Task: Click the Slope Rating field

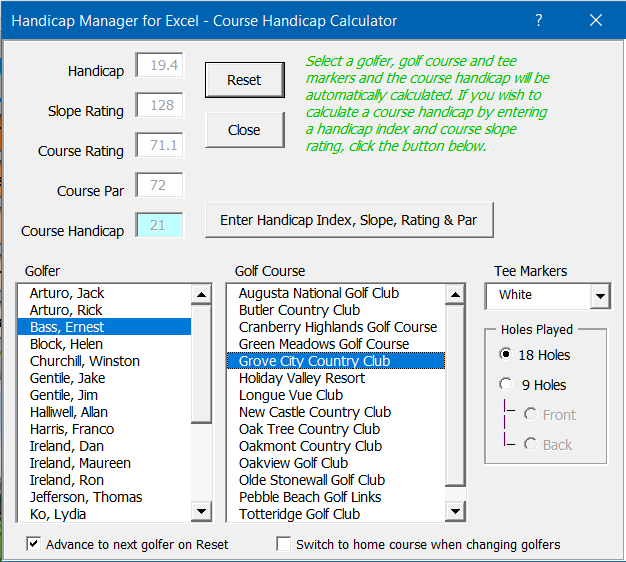Action: 159,105
